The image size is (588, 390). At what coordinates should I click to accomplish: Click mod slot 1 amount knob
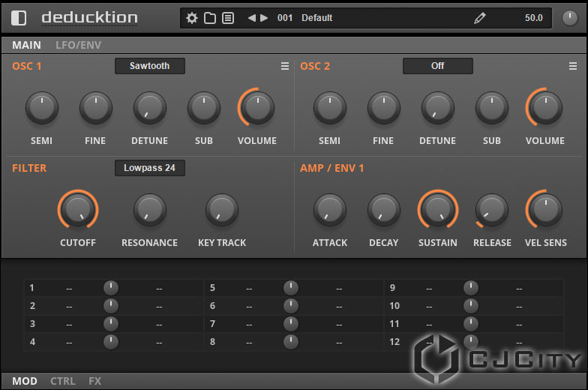[111, 288]
